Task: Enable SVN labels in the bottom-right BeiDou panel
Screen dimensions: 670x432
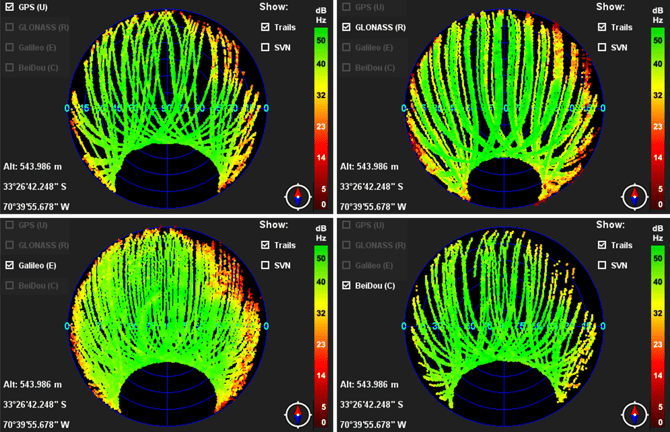Action: (602, 265)
